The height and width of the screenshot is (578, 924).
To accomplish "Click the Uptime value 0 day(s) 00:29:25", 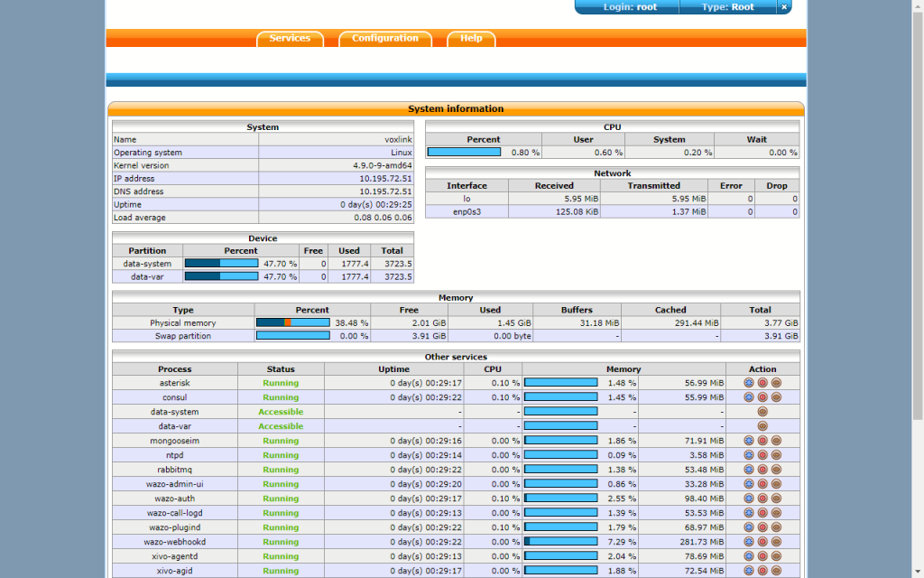I will point(376,205).
